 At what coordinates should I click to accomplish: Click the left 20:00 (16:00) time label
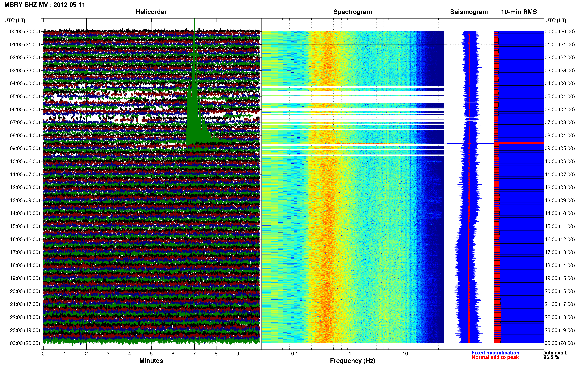pos(25,291)
